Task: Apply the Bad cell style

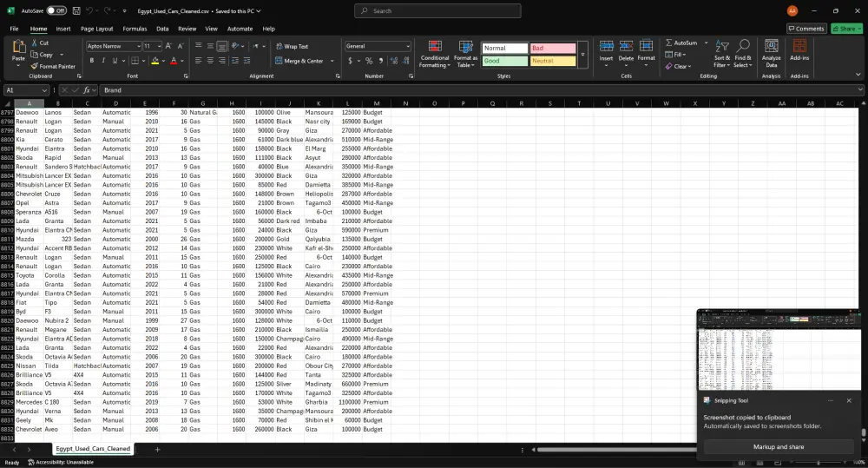Action: (x=552, y=48)
